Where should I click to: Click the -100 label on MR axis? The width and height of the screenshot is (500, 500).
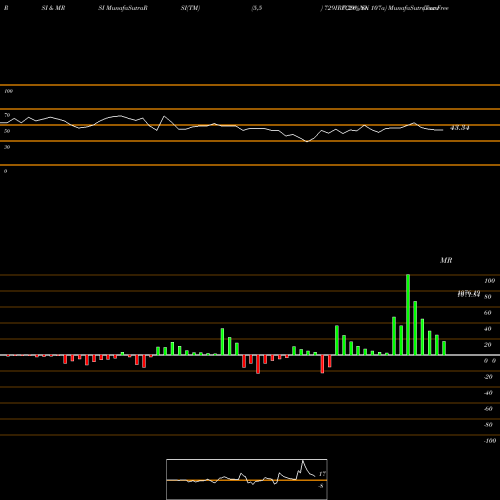490,441
